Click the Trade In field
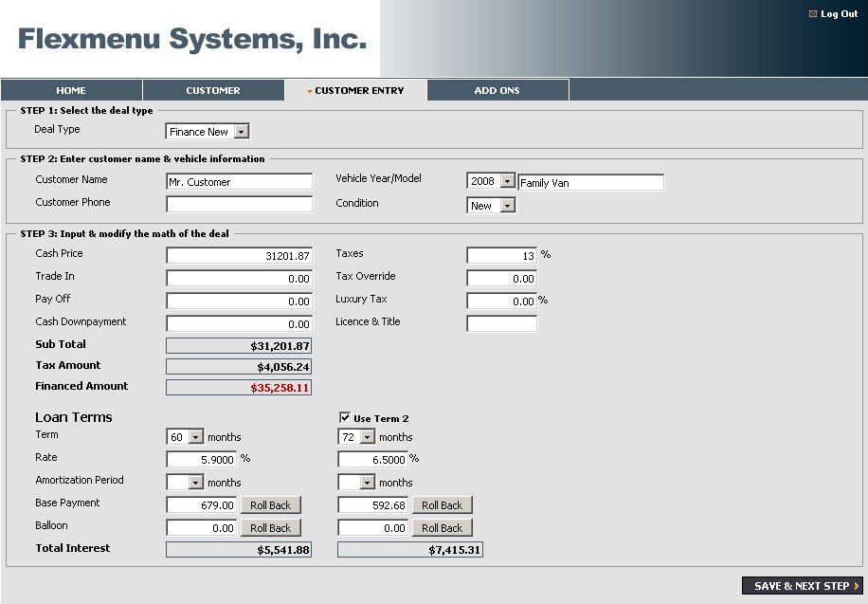Image resolution: width=868 pixels, height=604 pixels. [x=239, y=278]
